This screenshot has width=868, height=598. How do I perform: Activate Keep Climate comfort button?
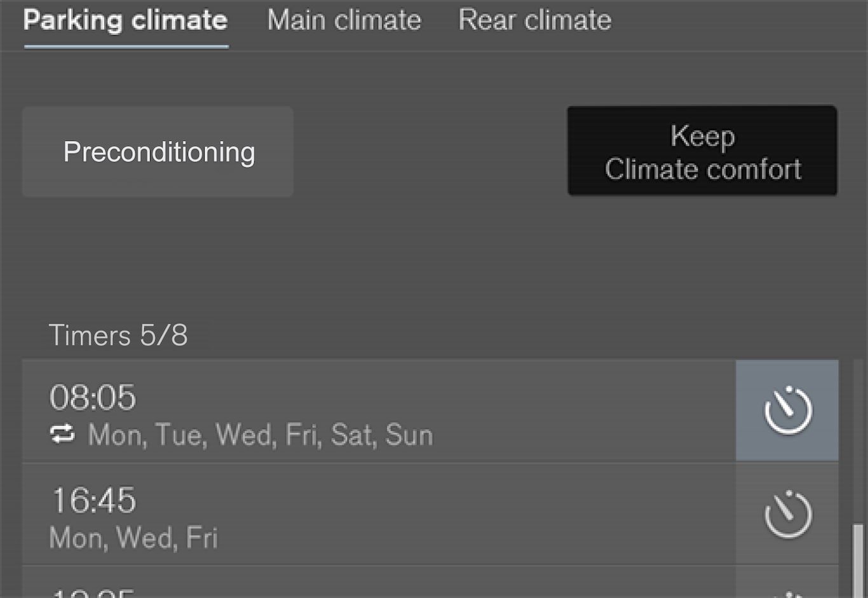702,151
